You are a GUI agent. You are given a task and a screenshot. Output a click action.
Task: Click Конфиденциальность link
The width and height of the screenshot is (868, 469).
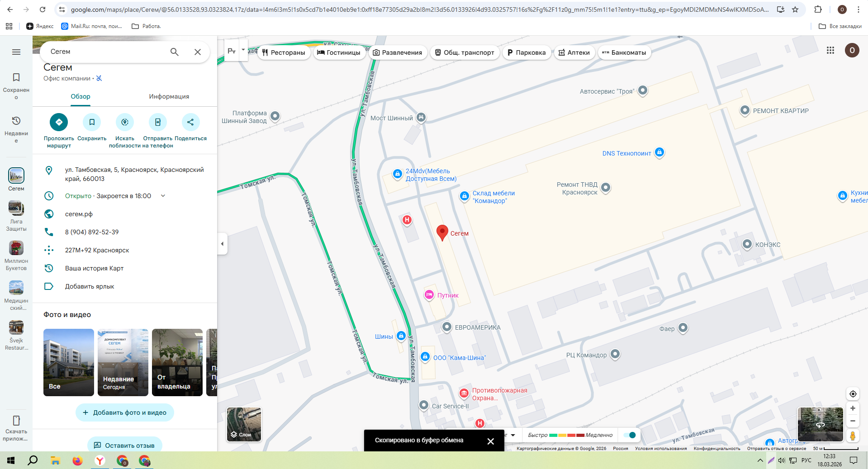(x=717, y=449)
